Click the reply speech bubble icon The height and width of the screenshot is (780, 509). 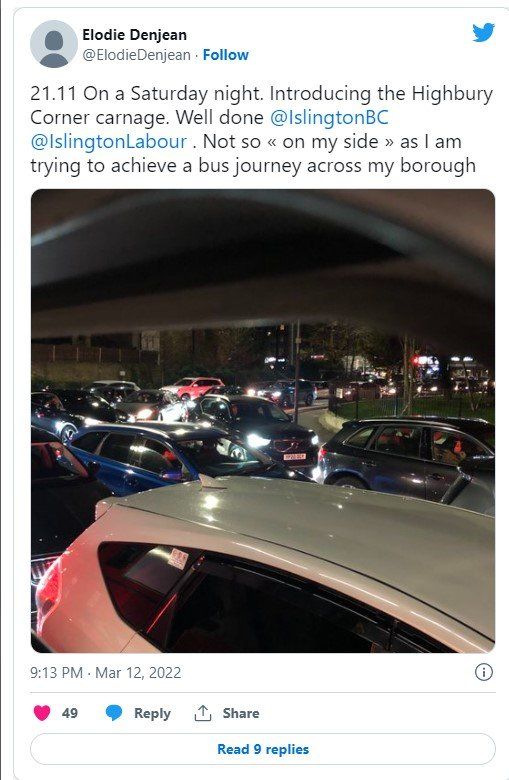(x=114, y=713)
